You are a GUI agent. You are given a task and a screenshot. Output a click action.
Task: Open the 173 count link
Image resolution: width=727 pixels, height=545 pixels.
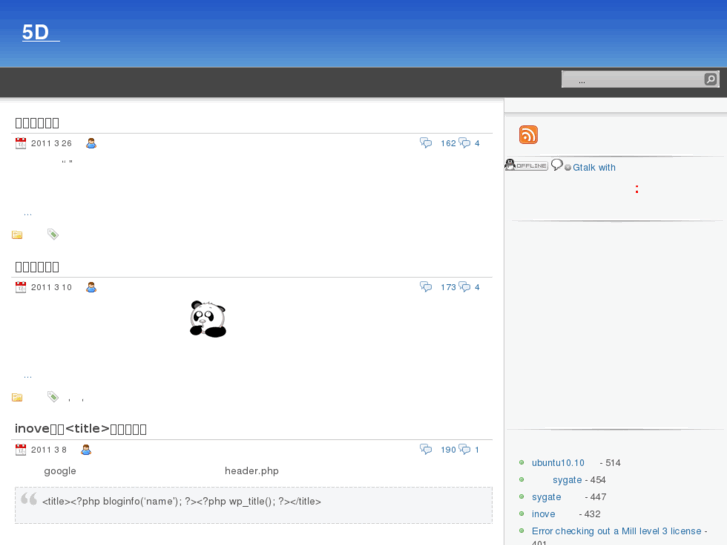coord(448,287)
